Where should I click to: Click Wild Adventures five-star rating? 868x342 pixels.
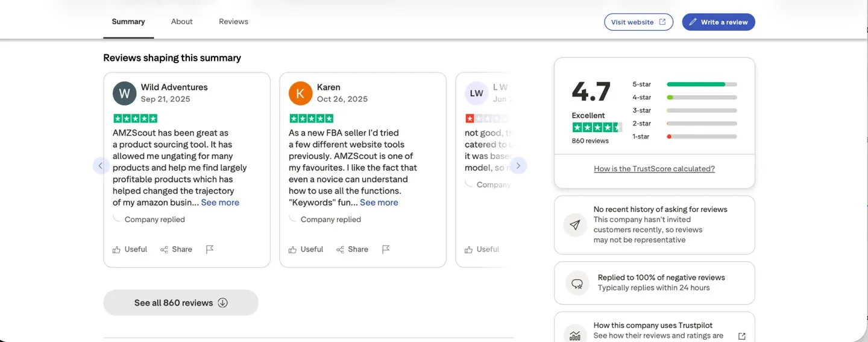click(x=135, y=118)
